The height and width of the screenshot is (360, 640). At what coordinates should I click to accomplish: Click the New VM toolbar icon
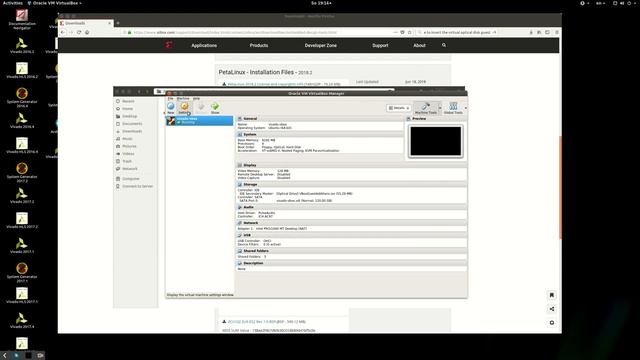[171, 108]
